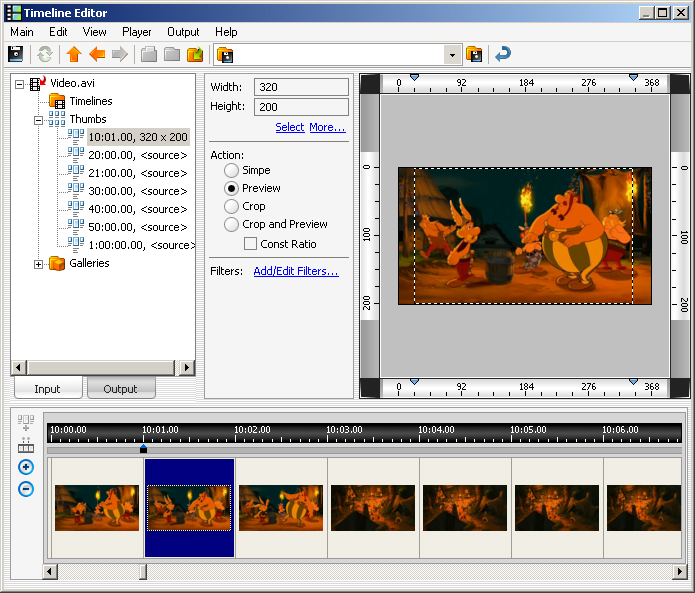
Task: Open the toolbar combo box dropdown arrow
Action: (x=452, y=55)
